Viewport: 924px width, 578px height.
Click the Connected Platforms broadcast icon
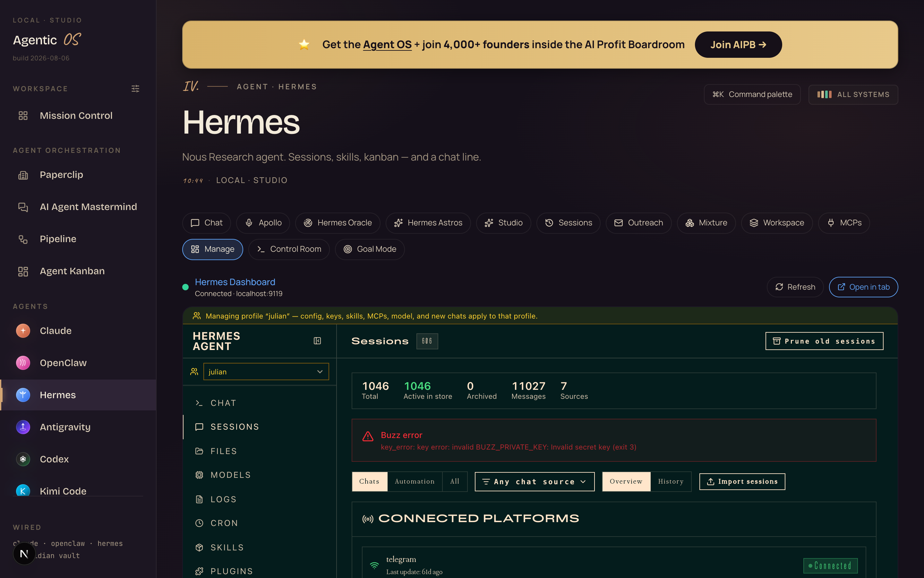pyautogui.click(x=368, y=519)
